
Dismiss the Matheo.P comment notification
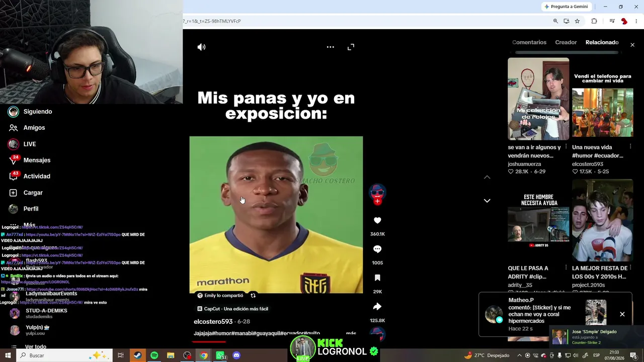pos(622,314)
